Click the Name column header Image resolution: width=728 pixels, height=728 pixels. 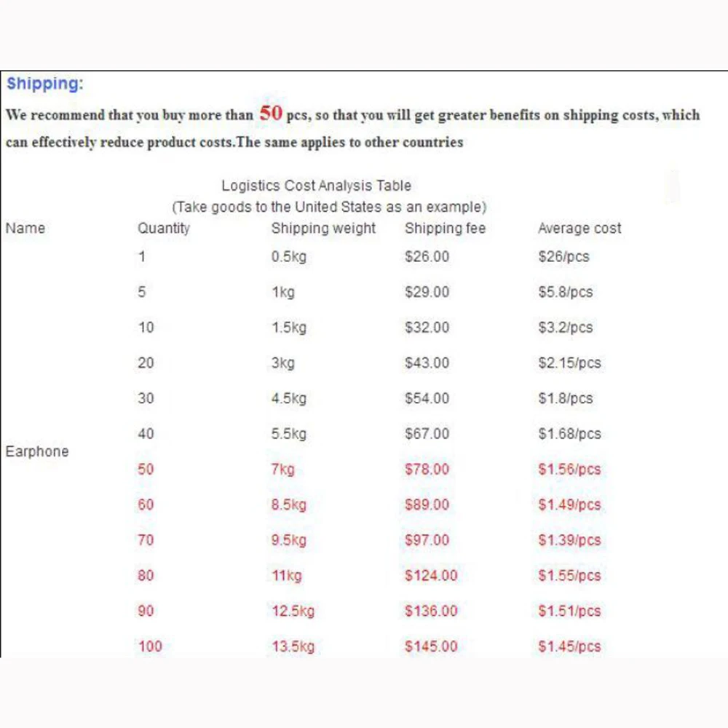tap(25, 228)
